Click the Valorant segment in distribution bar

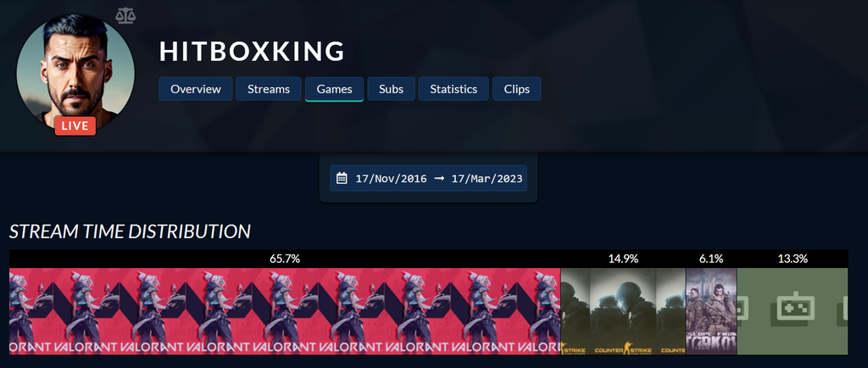(285, 311)
